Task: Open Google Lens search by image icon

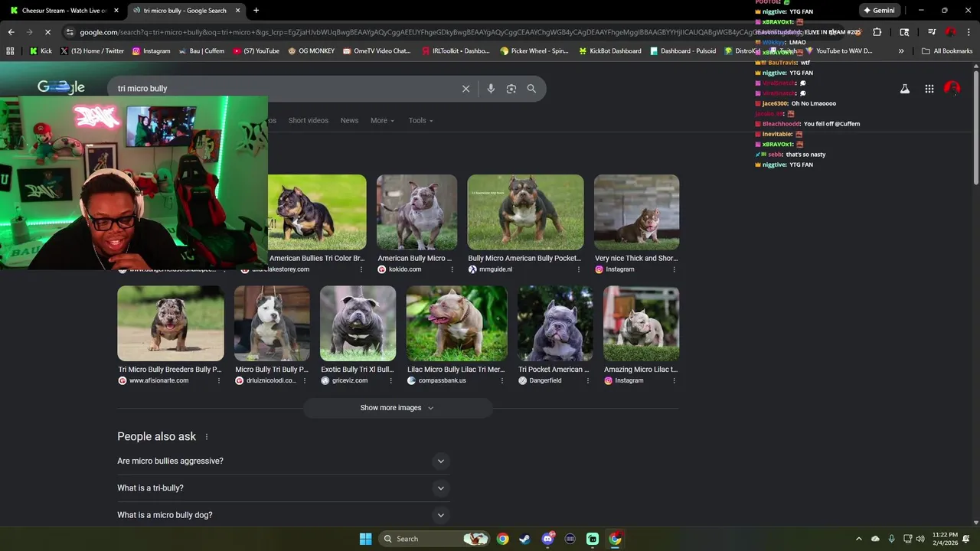Action: pos(511,89)
